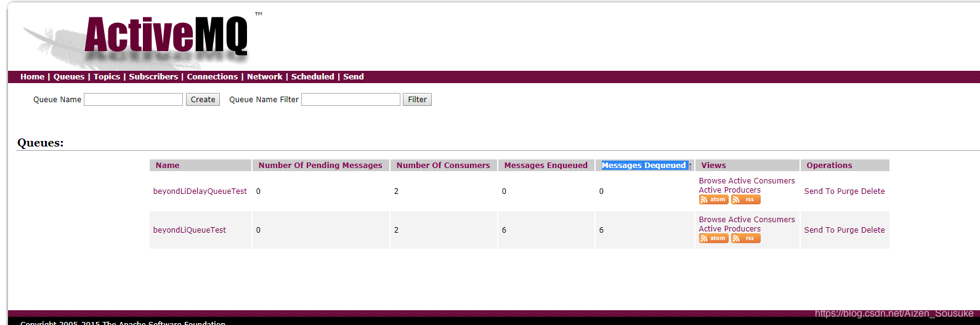Open the Send navigation item

coord(353,77)
